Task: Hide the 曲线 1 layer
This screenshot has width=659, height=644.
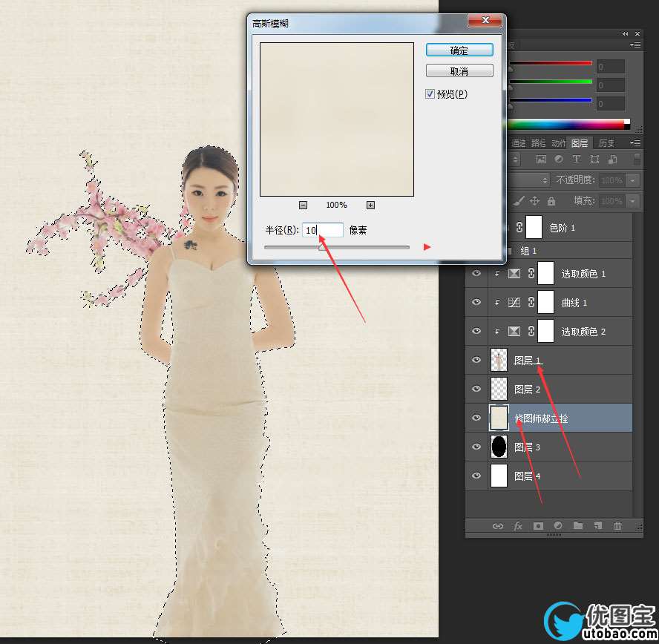Action: click(476, 302)
